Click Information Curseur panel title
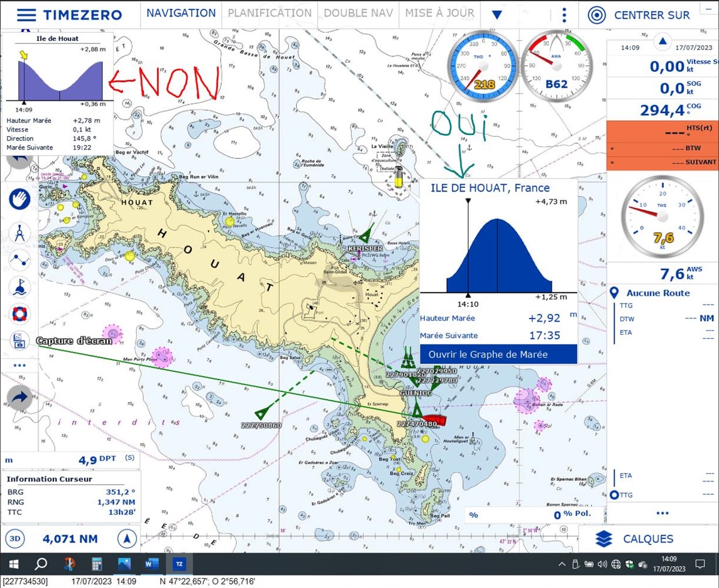The height and width of the screenshot is (588, 719). click(x=49, y=479)
